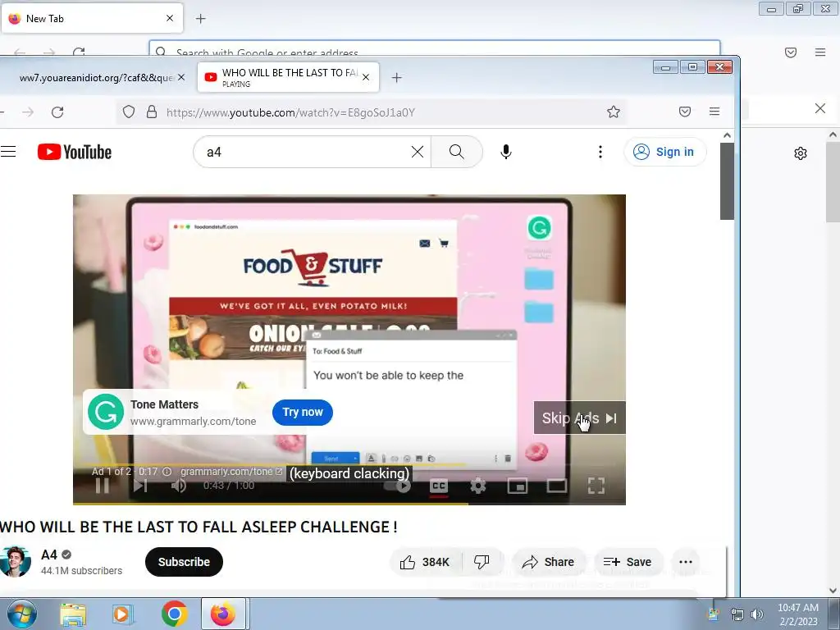Open Pocket icon in background window
The height and width of the screenshot is (630, 840).
[791, 52]
